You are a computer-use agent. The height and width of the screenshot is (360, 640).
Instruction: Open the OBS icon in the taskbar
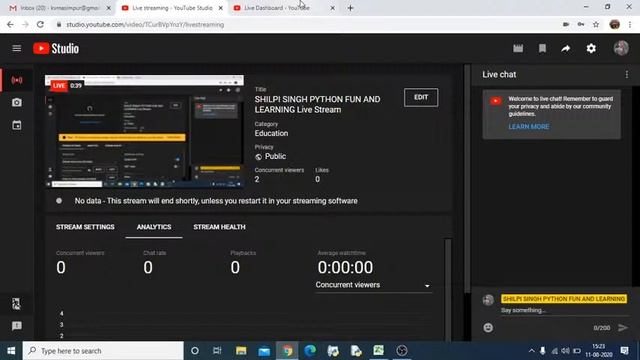pyautogui.click(x=402, y=351)
